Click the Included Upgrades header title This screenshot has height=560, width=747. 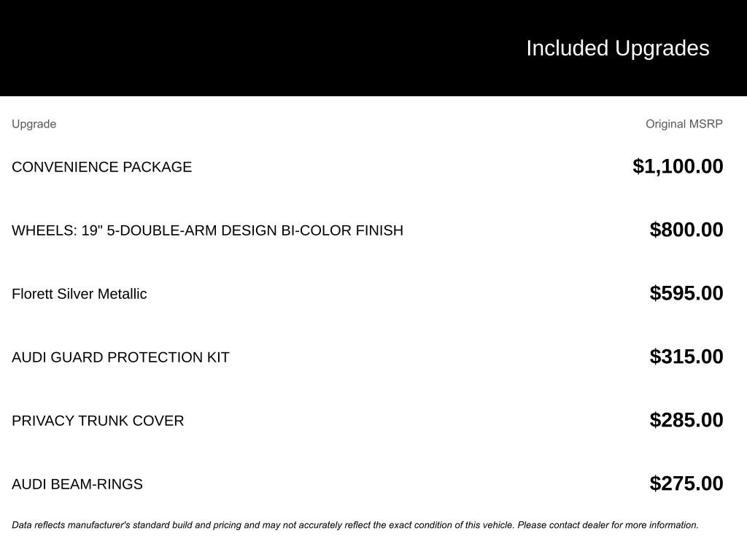pos(617,49)
